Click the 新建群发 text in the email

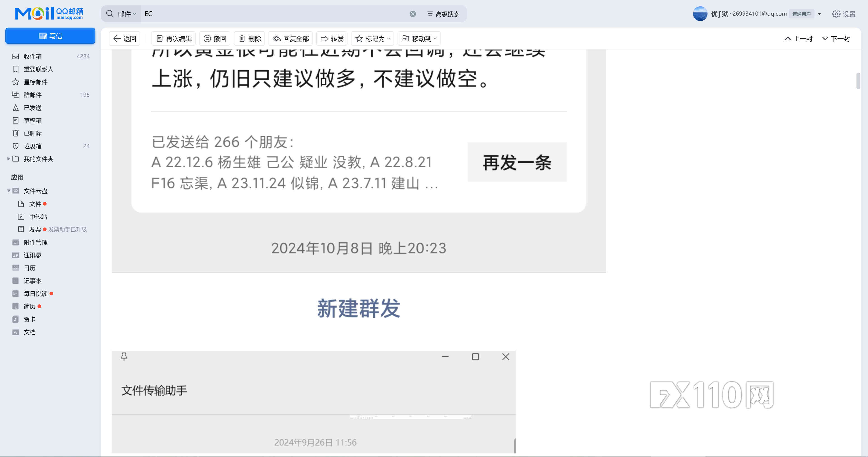point(359,308)
